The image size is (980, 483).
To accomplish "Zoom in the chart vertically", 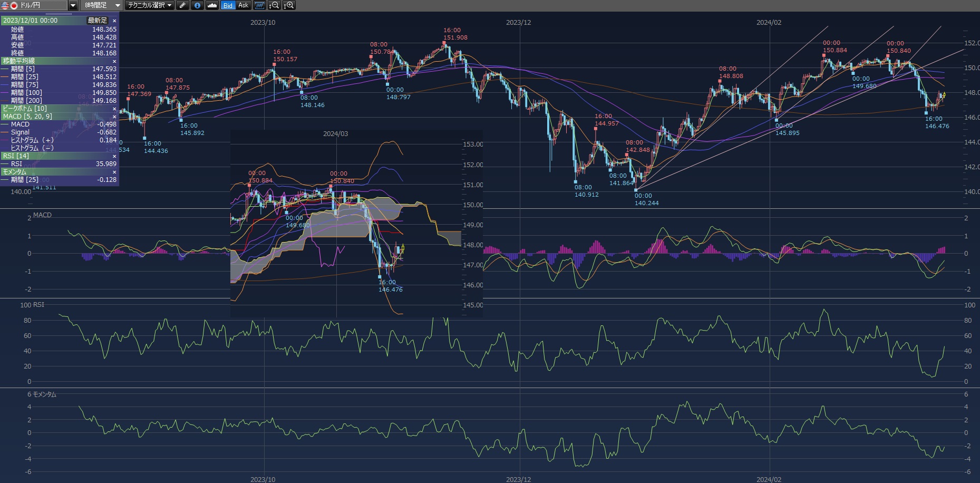I will point(289,5).
